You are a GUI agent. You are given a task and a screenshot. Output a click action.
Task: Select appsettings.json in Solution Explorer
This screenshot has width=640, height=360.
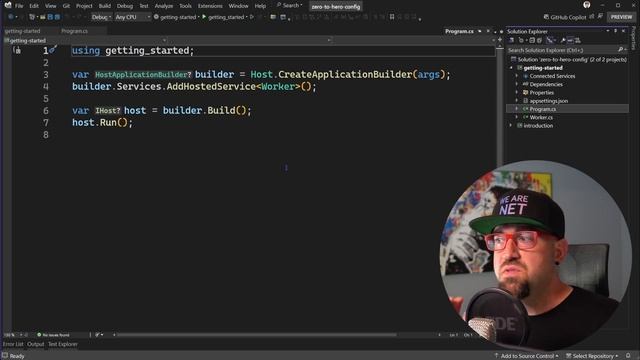point(548,101)
